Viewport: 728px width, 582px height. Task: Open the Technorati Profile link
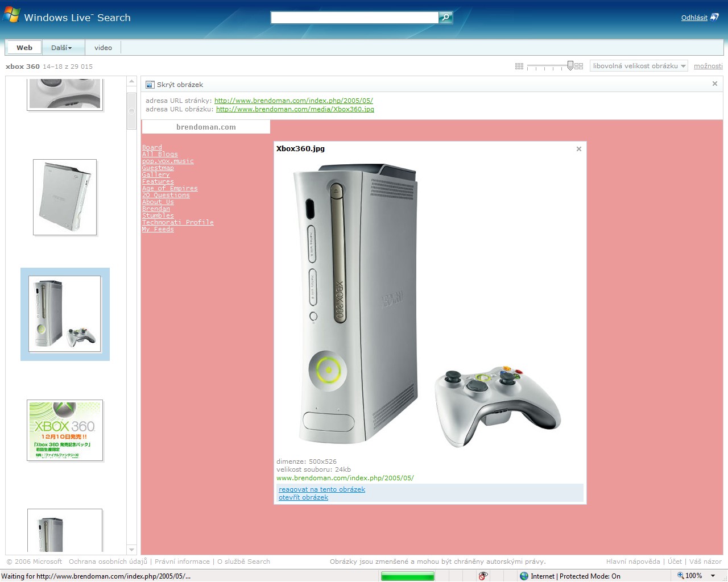178,222
